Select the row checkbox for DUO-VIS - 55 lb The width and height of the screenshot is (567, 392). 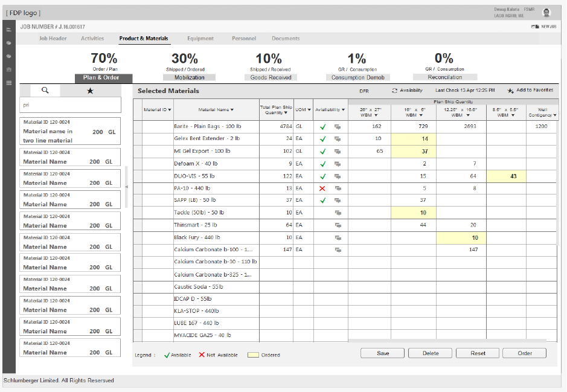137,176
